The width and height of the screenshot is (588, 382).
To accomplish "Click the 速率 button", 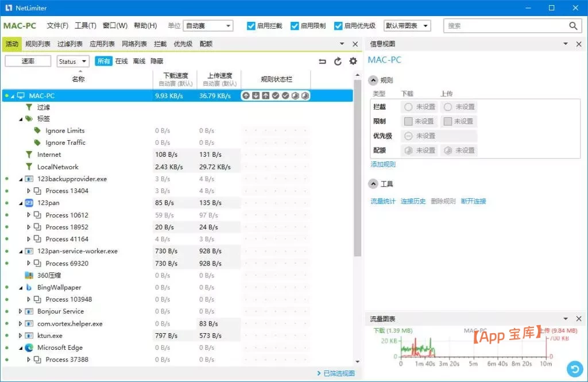I will coord(28,61).
